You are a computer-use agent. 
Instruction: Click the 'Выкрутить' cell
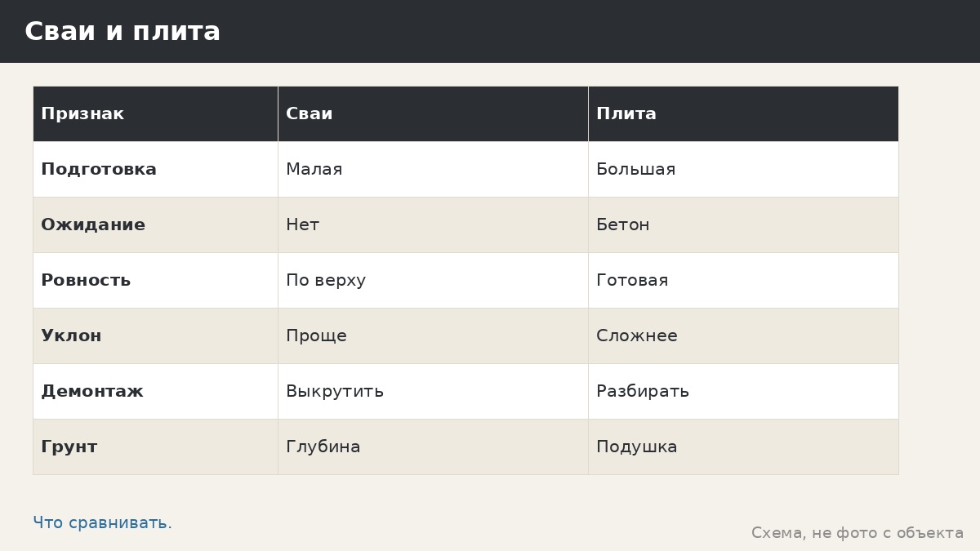pyautogui.click(x=433, y=391)
